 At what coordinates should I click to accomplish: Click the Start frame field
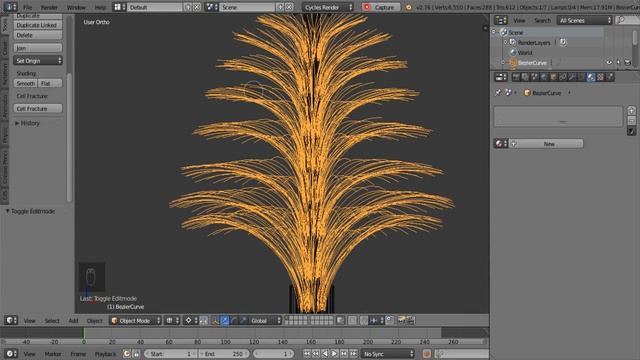171,353
